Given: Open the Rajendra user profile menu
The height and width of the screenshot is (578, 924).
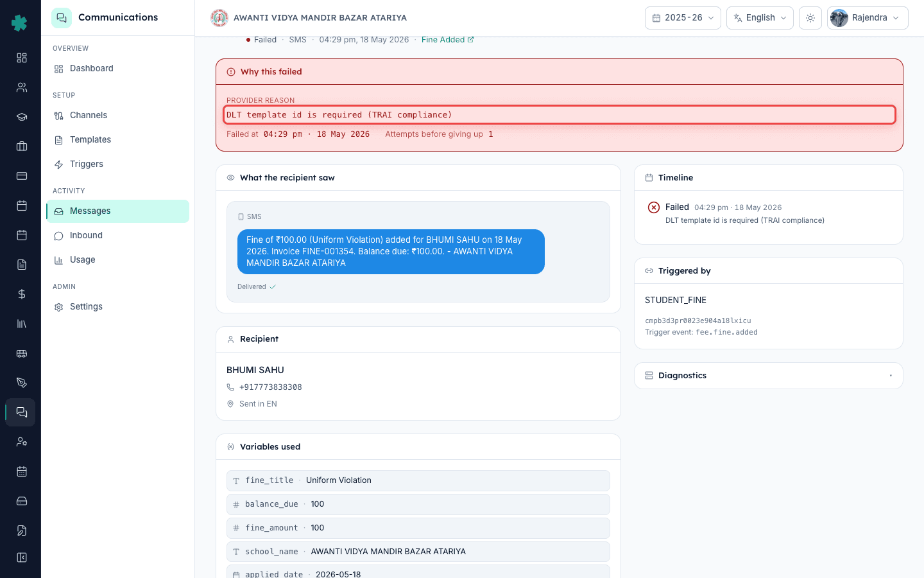Looking at the screenshot, I should click(x=868, y=18).
